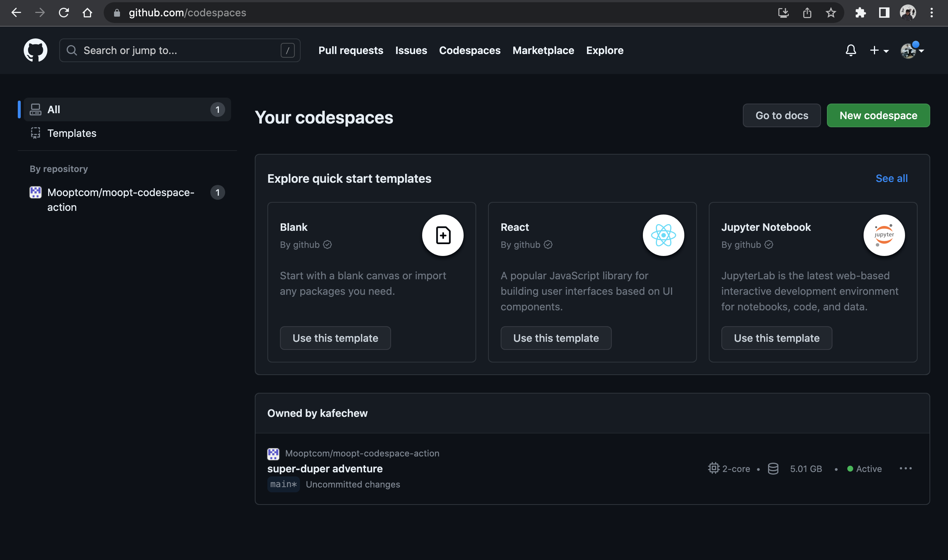This screenshot has height=560, width=948.
Task: Open the codespace options ellipsis menu
Action: (907, 468)
